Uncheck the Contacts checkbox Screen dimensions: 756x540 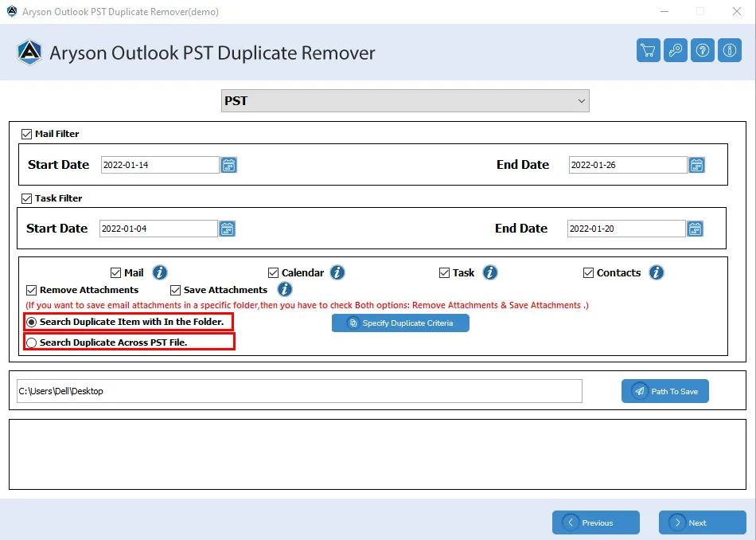(588, 273)
